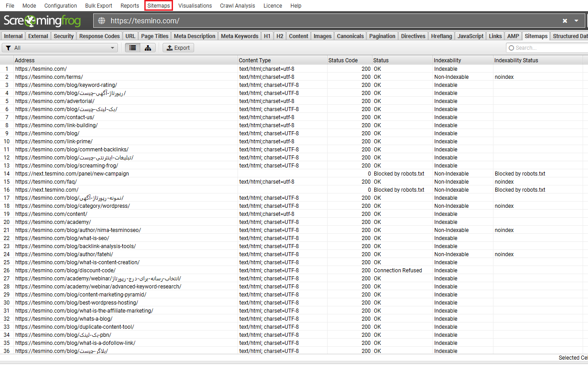588x365 pixels.
Task: Click the Search input field
Action: coord(547,48)
